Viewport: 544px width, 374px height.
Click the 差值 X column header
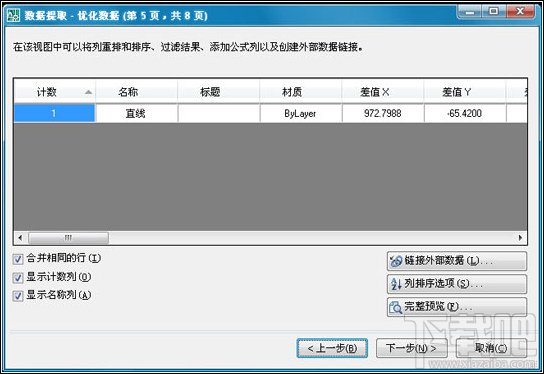tap(383, 92)
